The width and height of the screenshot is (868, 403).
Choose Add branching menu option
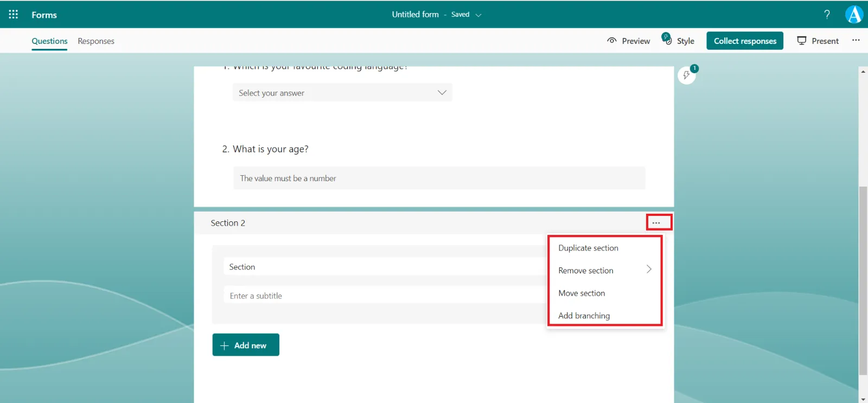click(x=584, y=316)
